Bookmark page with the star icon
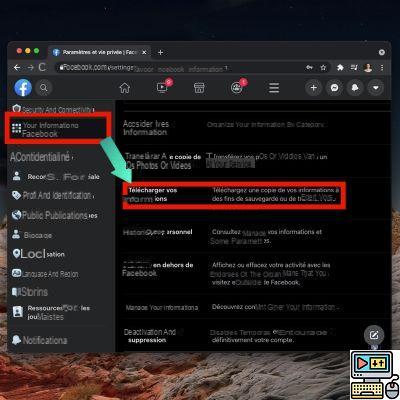Screen dimensions: 400x400 coord(323,68)
